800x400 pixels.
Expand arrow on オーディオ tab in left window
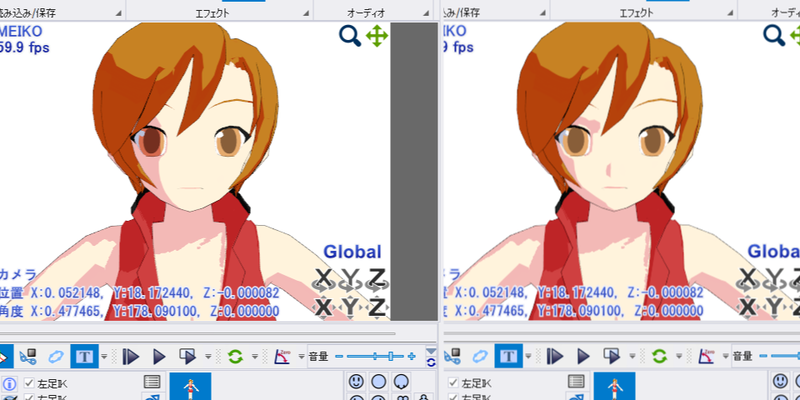tap(426, 13)
